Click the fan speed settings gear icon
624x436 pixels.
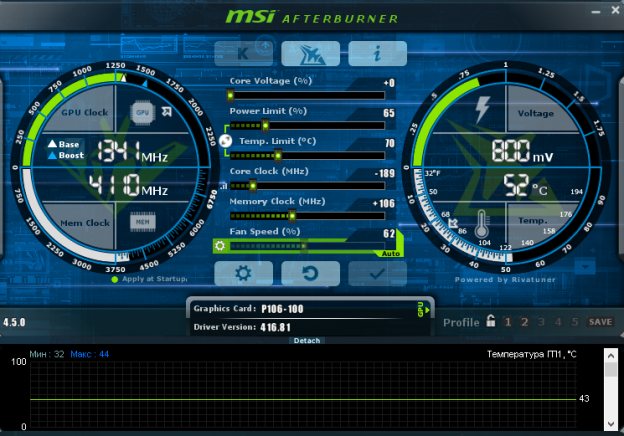point(220,245)
